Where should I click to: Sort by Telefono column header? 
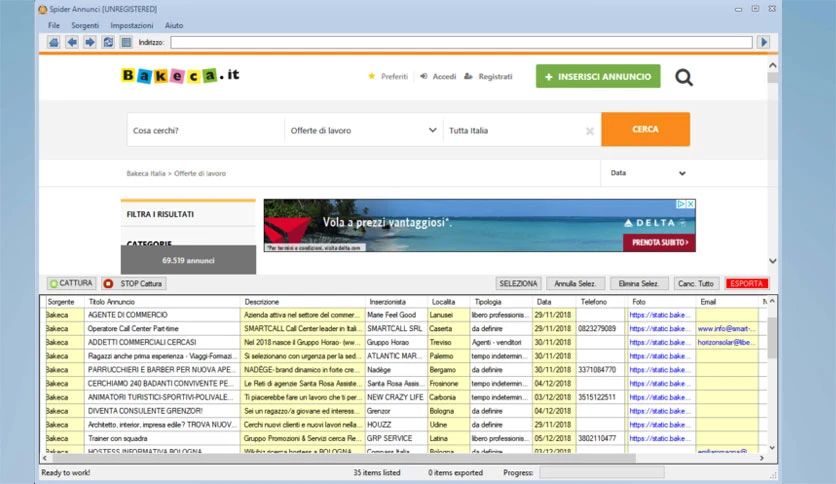(x=600, y=302)
